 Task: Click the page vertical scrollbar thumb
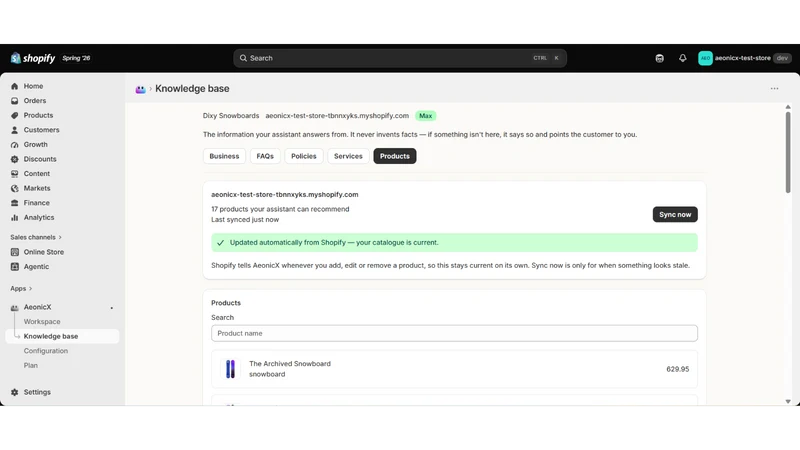788,152
